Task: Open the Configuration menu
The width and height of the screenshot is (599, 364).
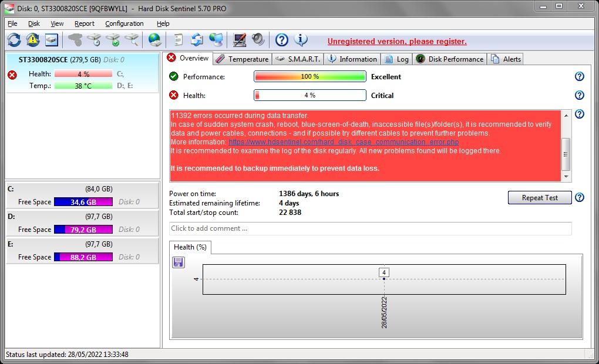Action: (124, 23)
